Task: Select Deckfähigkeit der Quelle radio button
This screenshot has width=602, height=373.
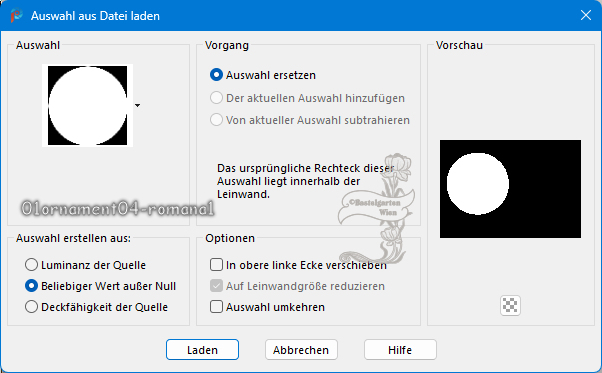Action: pos(31,307)
